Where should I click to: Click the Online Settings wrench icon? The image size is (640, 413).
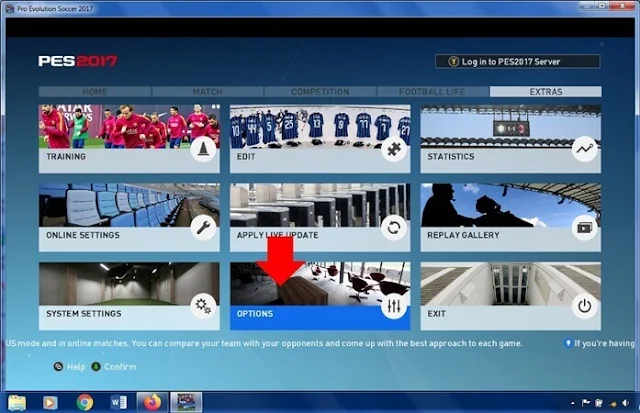pos(203,228)
